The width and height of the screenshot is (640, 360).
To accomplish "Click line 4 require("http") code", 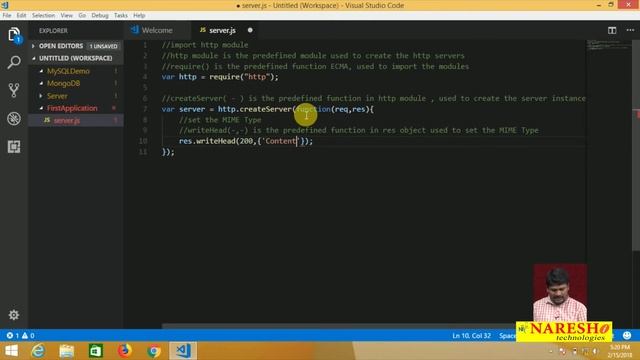I will pos(244,77).
